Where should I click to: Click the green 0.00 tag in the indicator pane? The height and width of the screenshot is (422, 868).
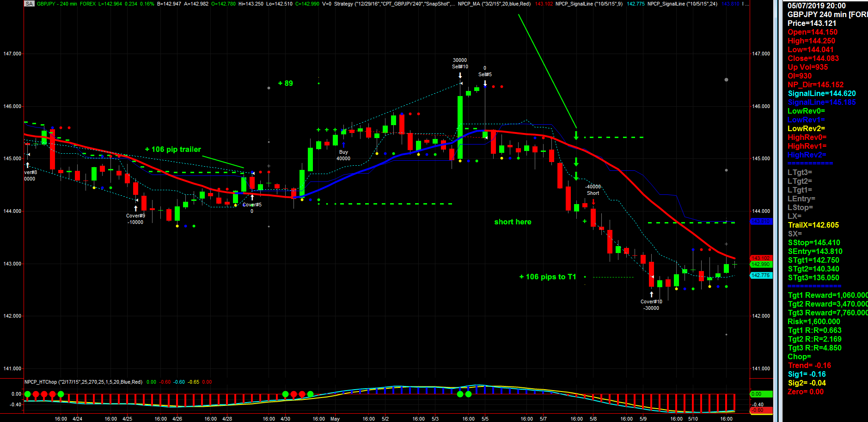(761, 394)
